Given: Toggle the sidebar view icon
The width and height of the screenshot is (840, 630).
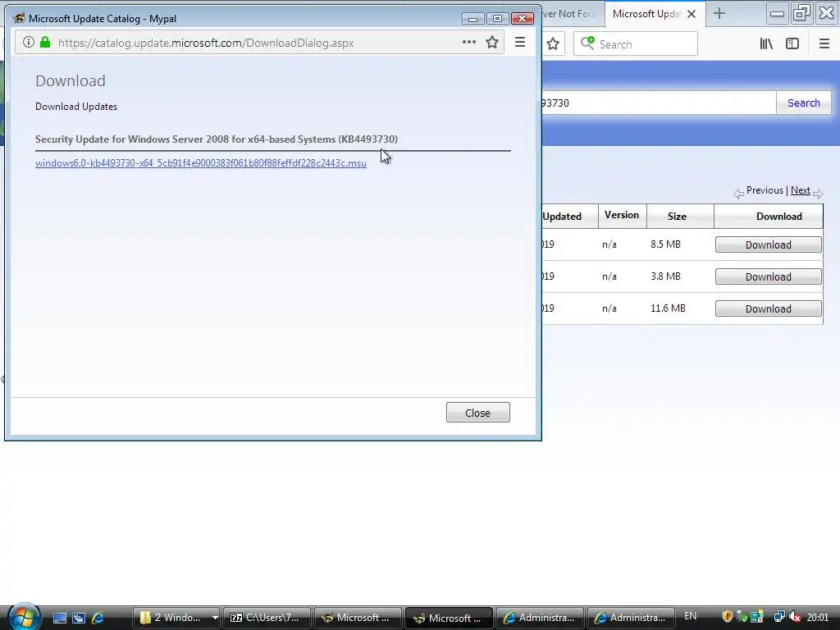Looking at the screenshot, I should 792,44.
